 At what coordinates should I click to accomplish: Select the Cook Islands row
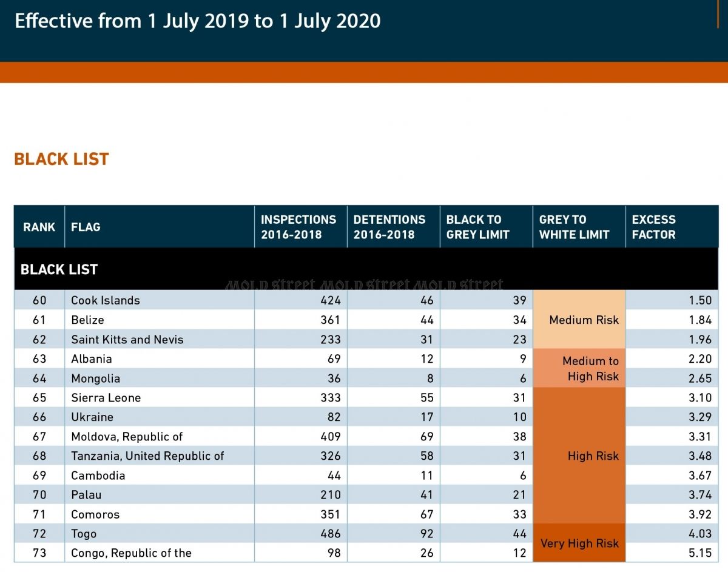tap(366, 300)
